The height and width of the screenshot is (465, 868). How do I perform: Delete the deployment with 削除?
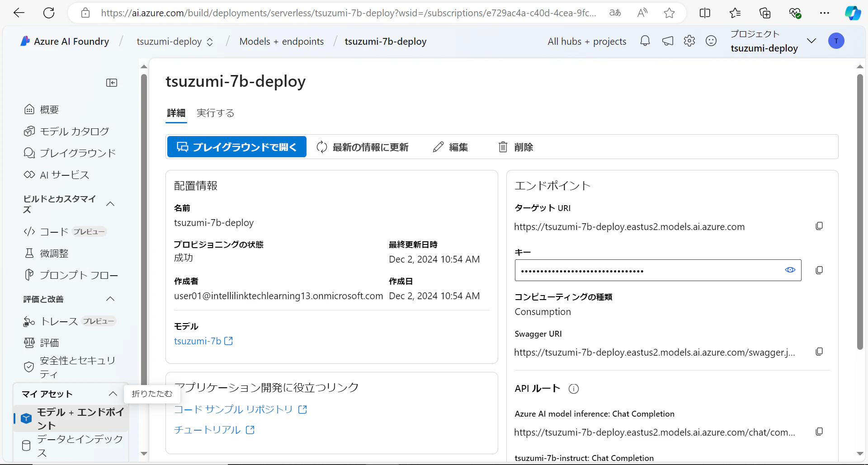pos(516,147)
